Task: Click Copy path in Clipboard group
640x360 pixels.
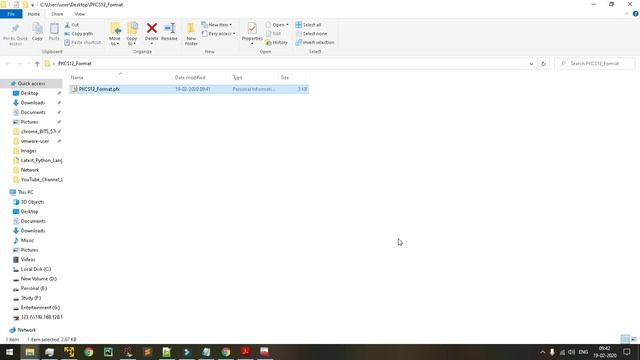Action: click(78, 33)
